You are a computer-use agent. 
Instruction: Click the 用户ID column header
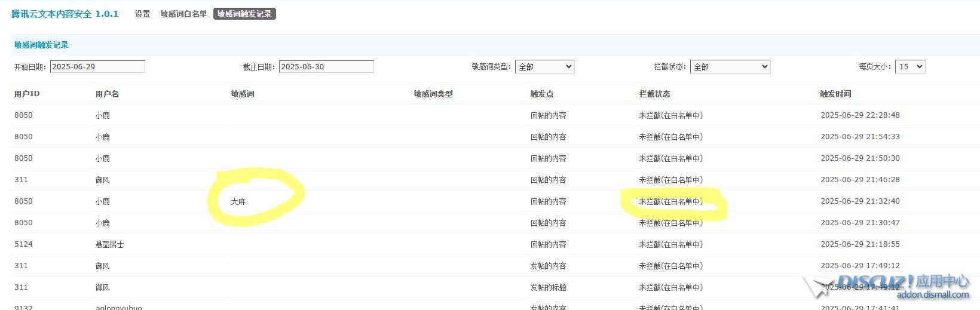click(x=27, y=94)
